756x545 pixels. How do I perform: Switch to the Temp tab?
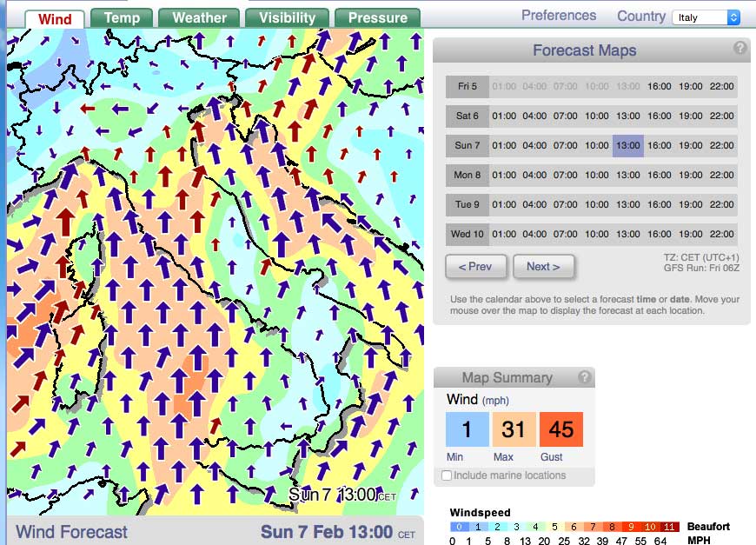(x=122, y=18)
